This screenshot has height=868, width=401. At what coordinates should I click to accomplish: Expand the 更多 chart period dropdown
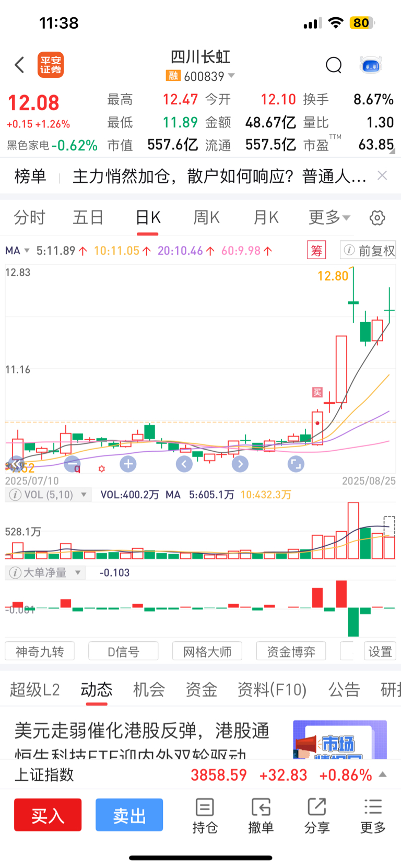click(329, 217)
